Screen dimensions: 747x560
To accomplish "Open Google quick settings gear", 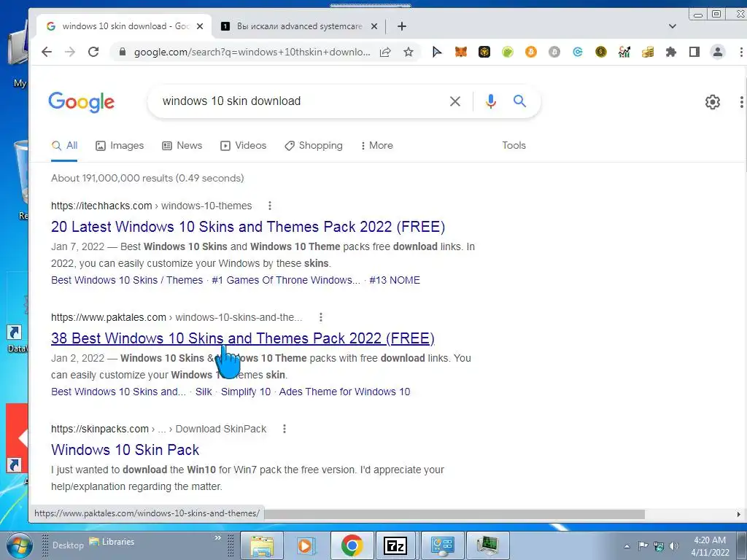I will [x=712, y=102].
